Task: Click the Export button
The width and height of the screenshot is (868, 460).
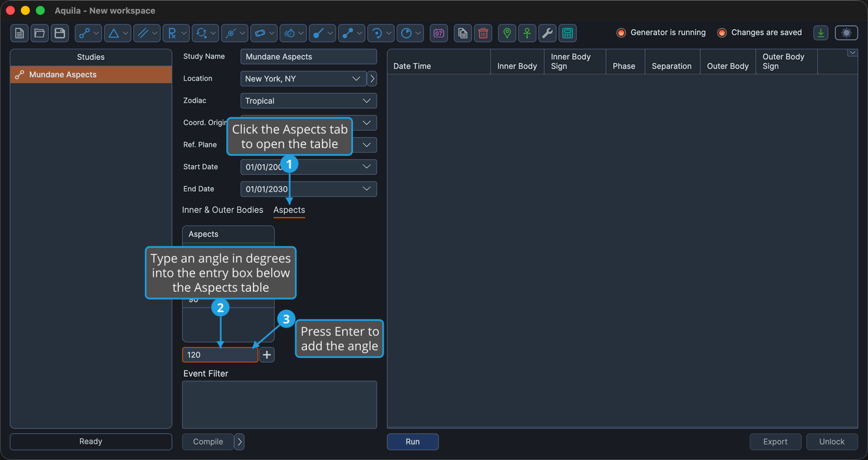Action: click(x=776, y=442)
